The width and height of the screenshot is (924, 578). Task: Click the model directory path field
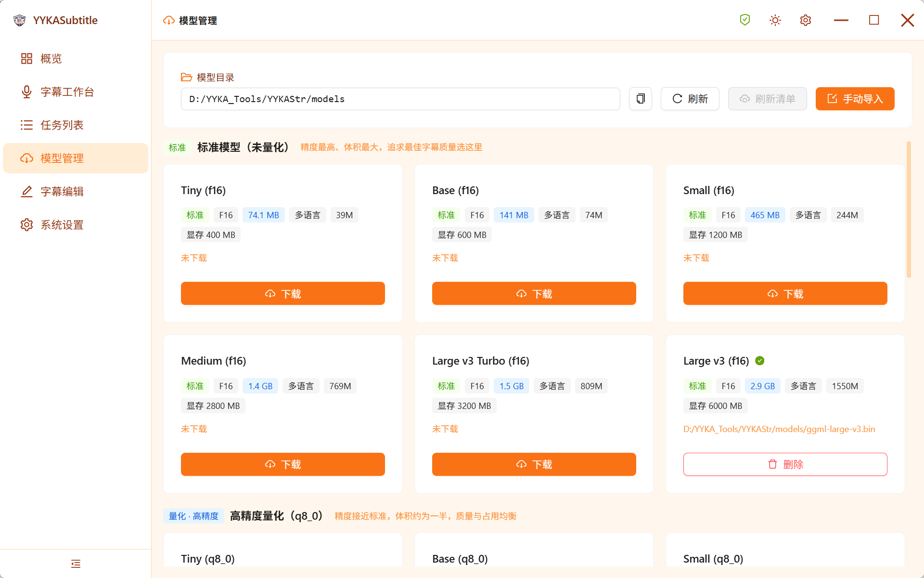pos(400,99)
